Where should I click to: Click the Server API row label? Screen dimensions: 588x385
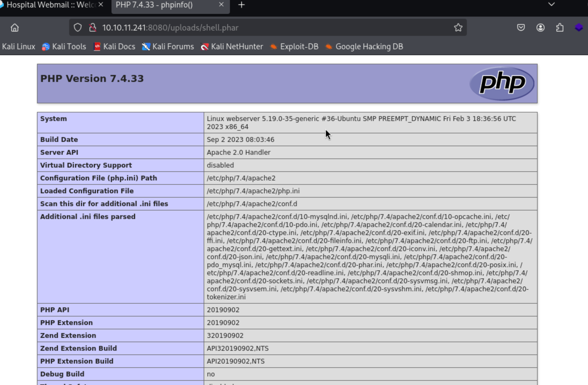click(x=59, y=152)
